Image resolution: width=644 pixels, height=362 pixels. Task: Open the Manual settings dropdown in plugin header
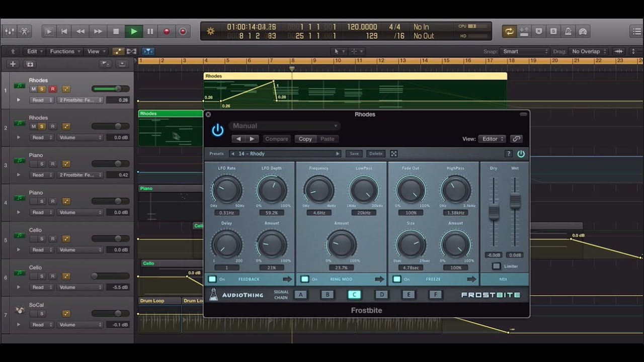[x=285, y=126]
